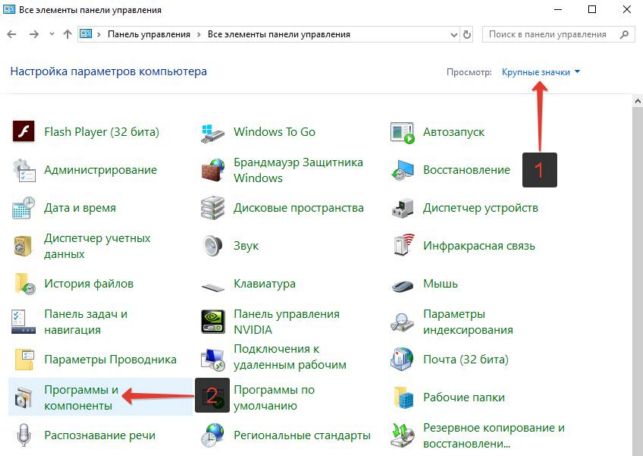The width and height of the screenshot is (643, 456).
Task: Refresh the control panel view
Action: coord(467,34)
